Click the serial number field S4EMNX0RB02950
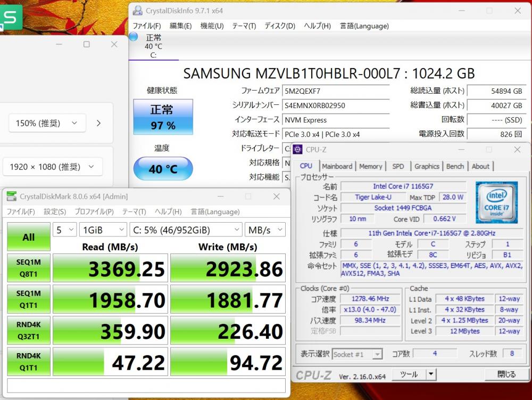532x400 pixels. [336, 105]
